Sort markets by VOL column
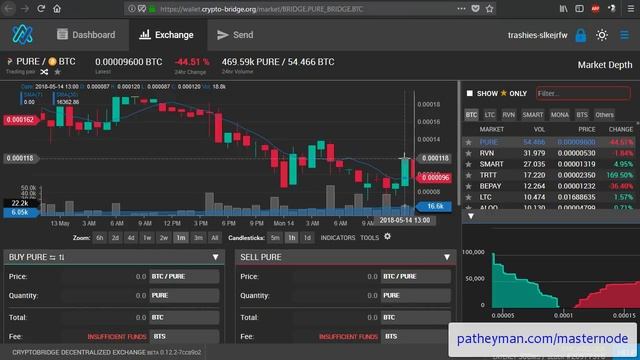 click(x=539, y=129)
